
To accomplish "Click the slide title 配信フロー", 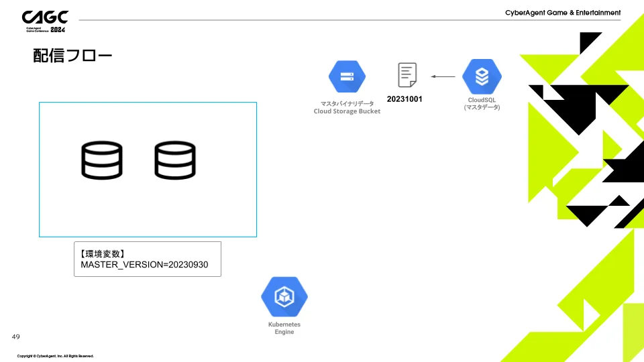I will 72,56.
